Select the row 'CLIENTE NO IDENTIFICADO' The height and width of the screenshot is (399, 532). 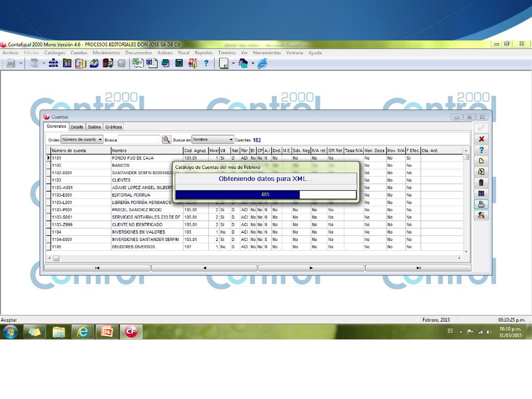255,224
